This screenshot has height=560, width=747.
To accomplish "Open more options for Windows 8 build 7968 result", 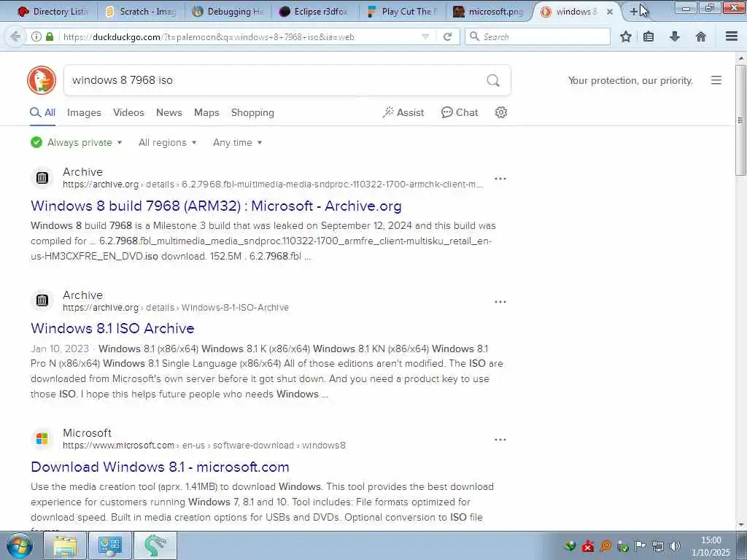I will tap(500, 179).
